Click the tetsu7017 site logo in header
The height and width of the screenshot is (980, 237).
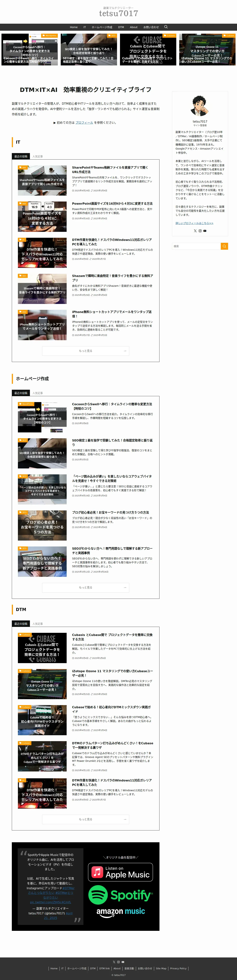(x=118, y=12)
